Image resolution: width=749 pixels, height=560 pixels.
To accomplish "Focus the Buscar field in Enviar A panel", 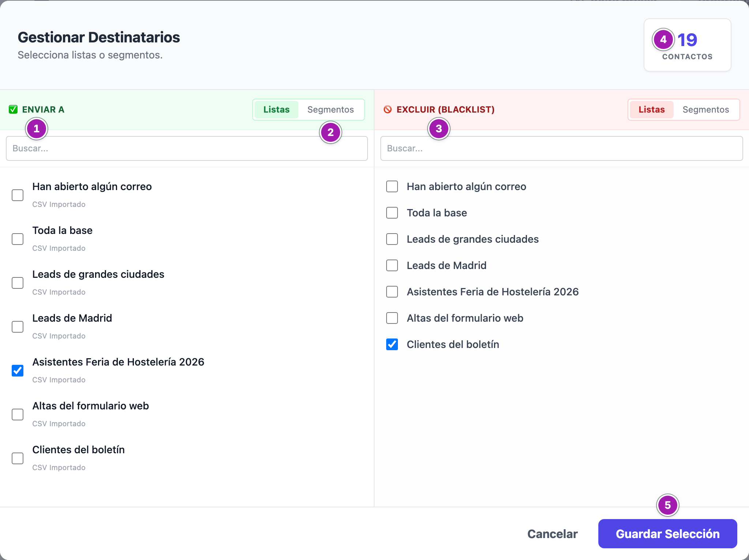I will (187, 148).
